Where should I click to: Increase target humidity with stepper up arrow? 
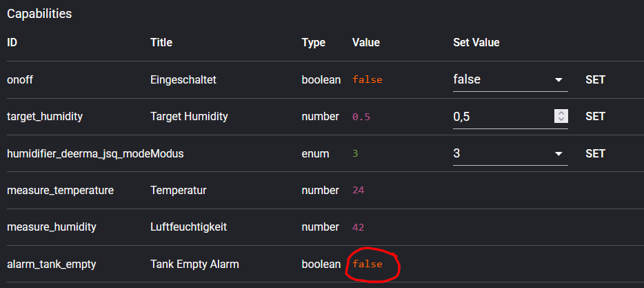[x=561, y=113]
